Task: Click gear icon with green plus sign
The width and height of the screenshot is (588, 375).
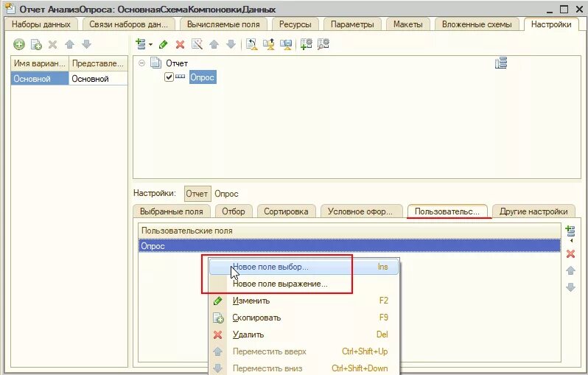Action: pyautogui.click(x=306, y=44)
